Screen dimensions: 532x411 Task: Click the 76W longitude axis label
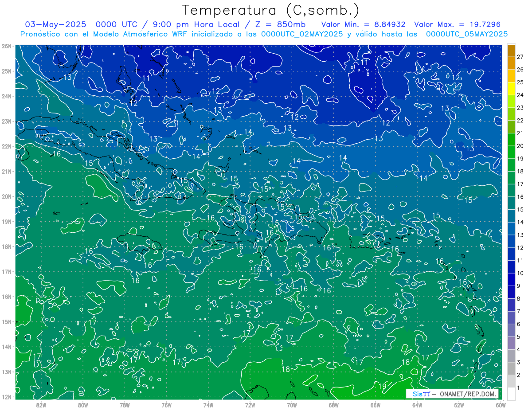click(x=166, y=405)
